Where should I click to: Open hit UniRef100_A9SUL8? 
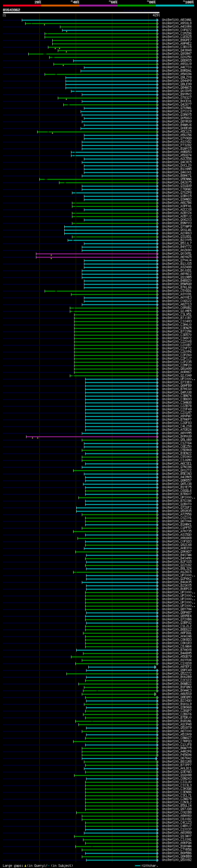click(177, 23)
